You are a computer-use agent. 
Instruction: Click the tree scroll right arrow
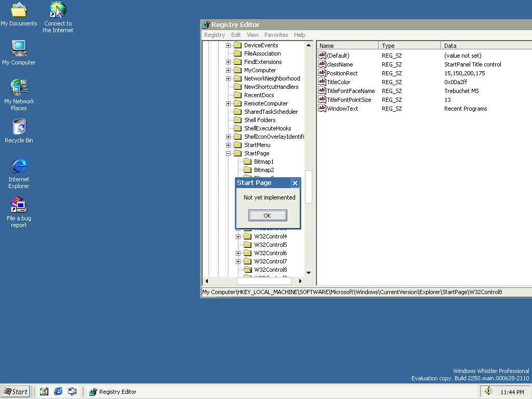pyautogui.click(x=300, y=281)
